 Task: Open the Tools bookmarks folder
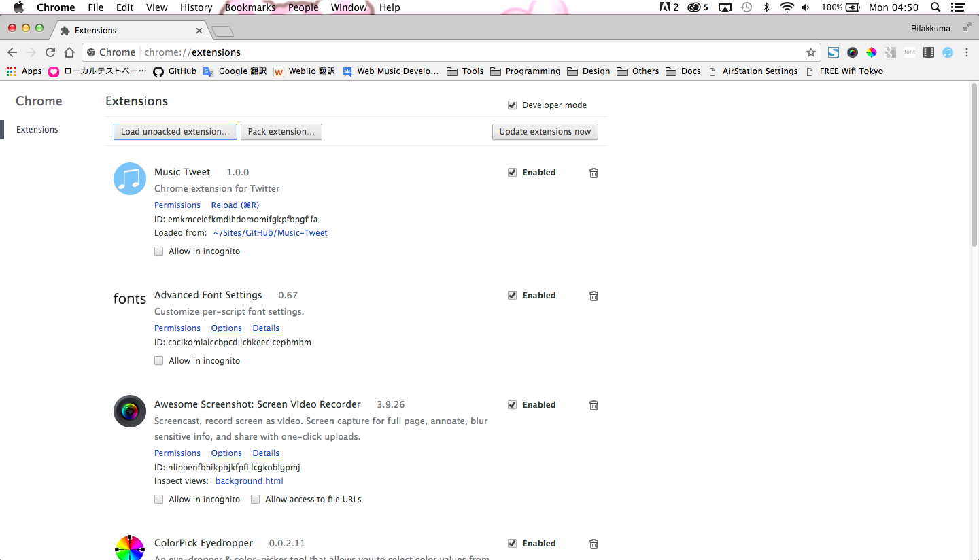(x=465, y=71)
